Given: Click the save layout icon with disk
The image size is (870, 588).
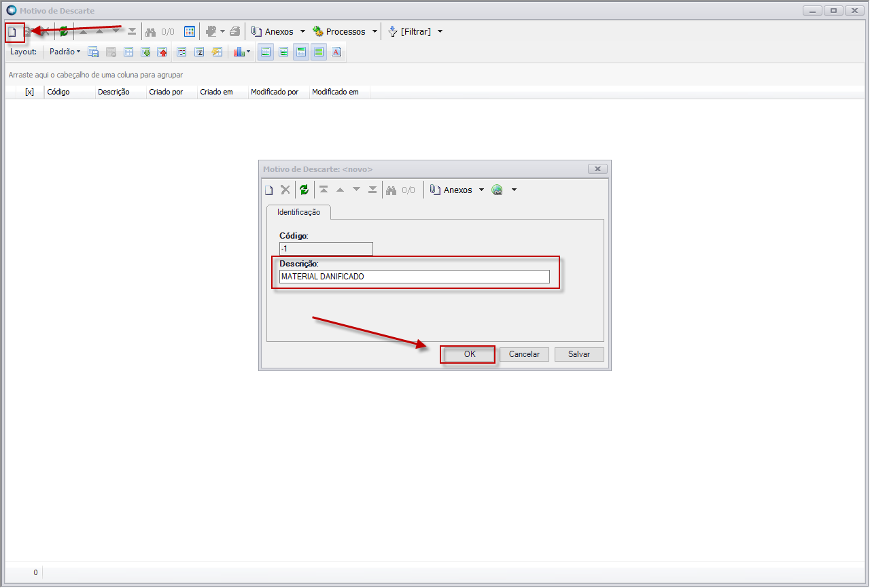Looking at the screenshot, I should 93,52.
